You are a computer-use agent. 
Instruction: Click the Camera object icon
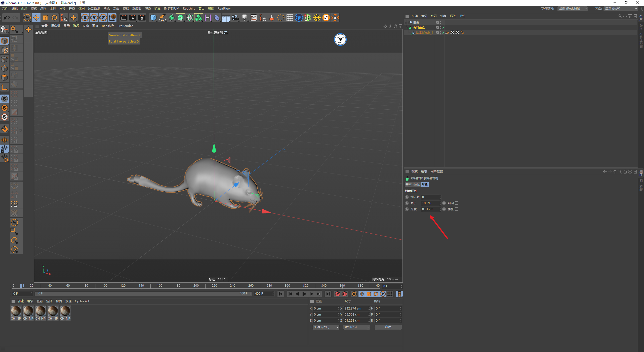tap(235, 18)
